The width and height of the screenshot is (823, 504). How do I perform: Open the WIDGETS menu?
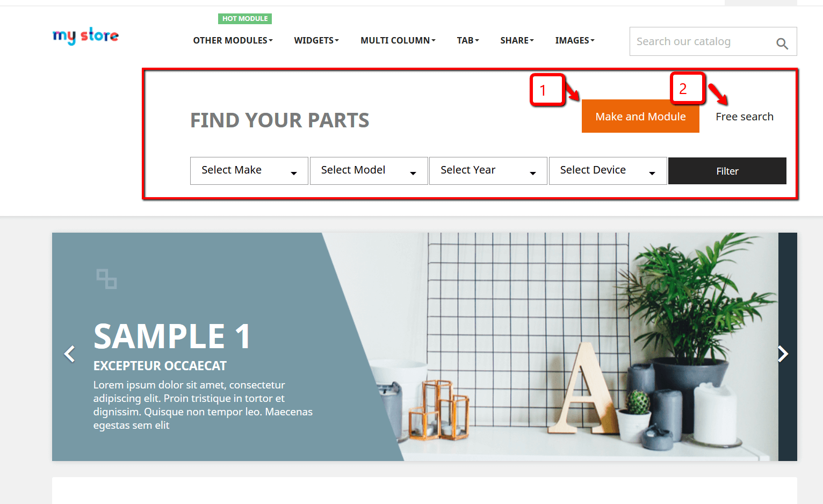[316, 40]
